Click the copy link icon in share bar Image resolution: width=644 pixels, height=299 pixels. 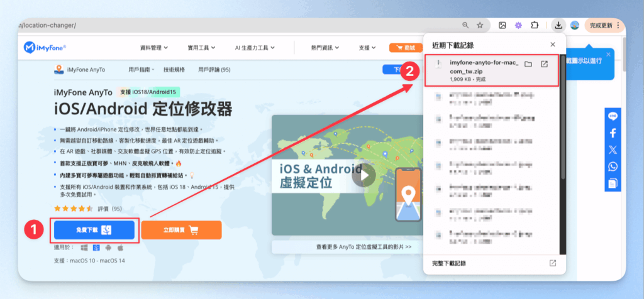(613, 183)
